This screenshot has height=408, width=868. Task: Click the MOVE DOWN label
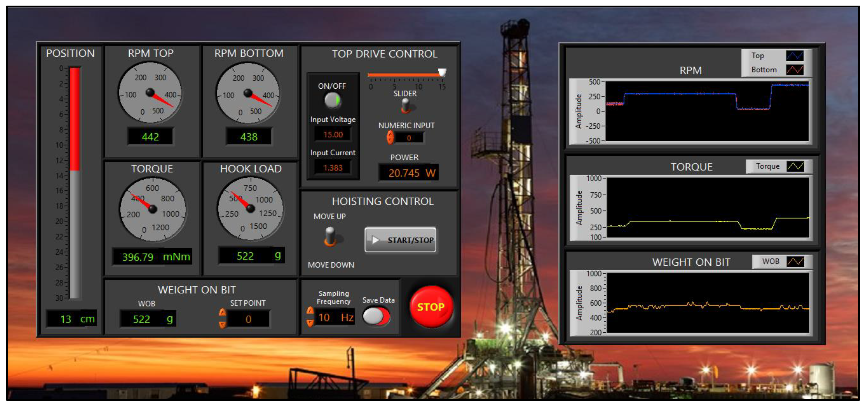point(331,265)
